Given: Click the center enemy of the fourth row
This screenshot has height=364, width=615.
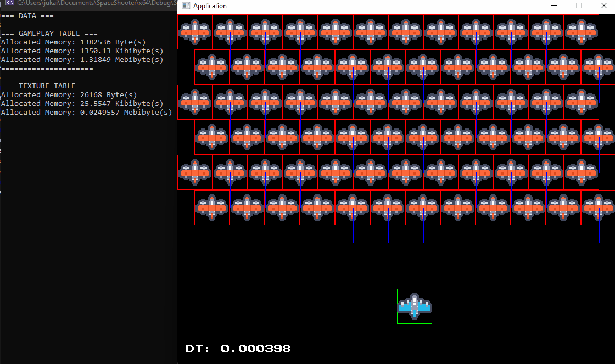Looking at the screenshot, I should (x=423, y=137).
